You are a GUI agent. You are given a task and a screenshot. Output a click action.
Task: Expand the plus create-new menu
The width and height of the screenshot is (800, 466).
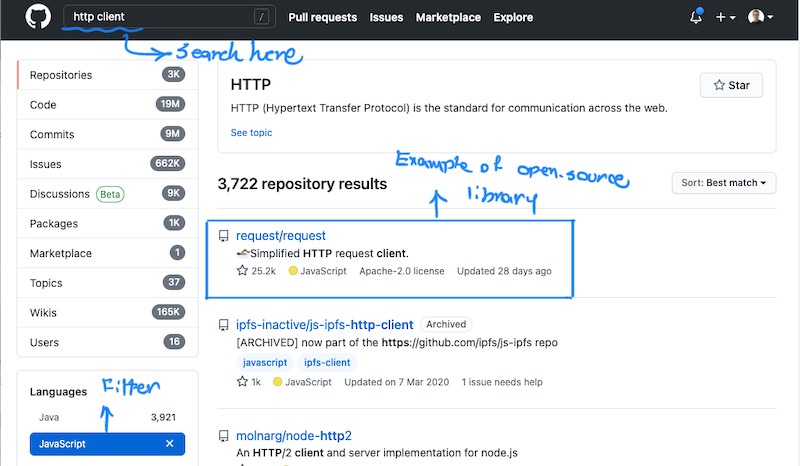pyautogui.click(x=725, y=17)
